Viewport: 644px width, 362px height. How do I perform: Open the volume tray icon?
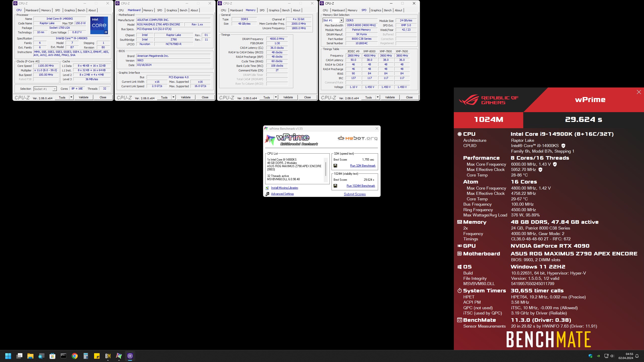coord(612,356)
